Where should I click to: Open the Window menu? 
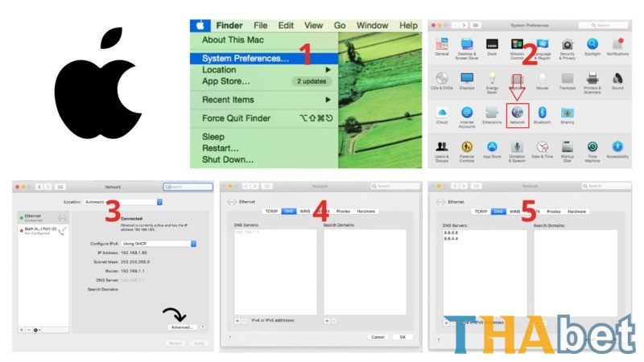click(372, 26)
